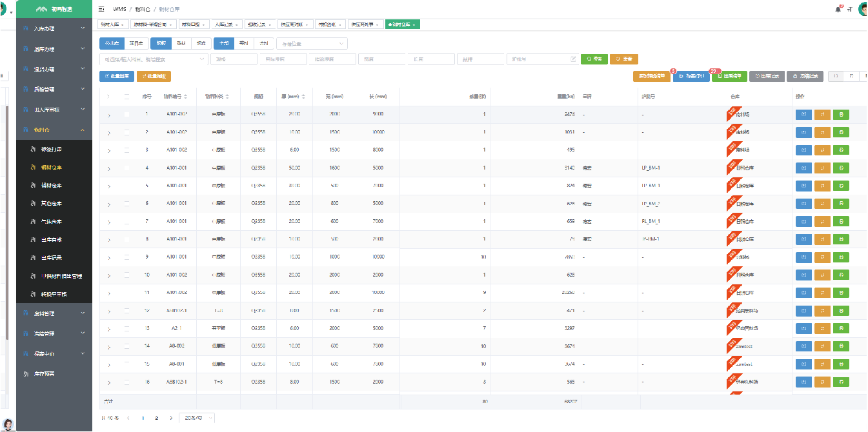Expand the details of row 1

click(x=109, y=115)
